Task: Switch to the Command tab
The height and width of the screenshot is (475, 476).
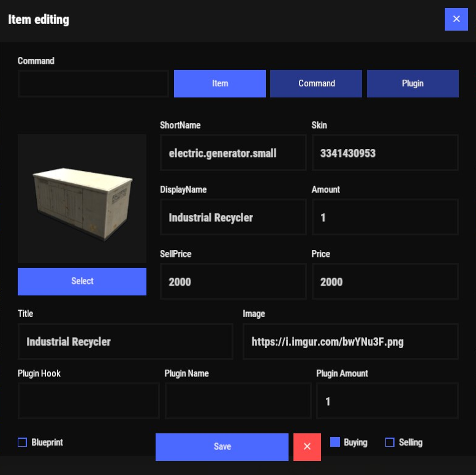Action: point(316,83)
